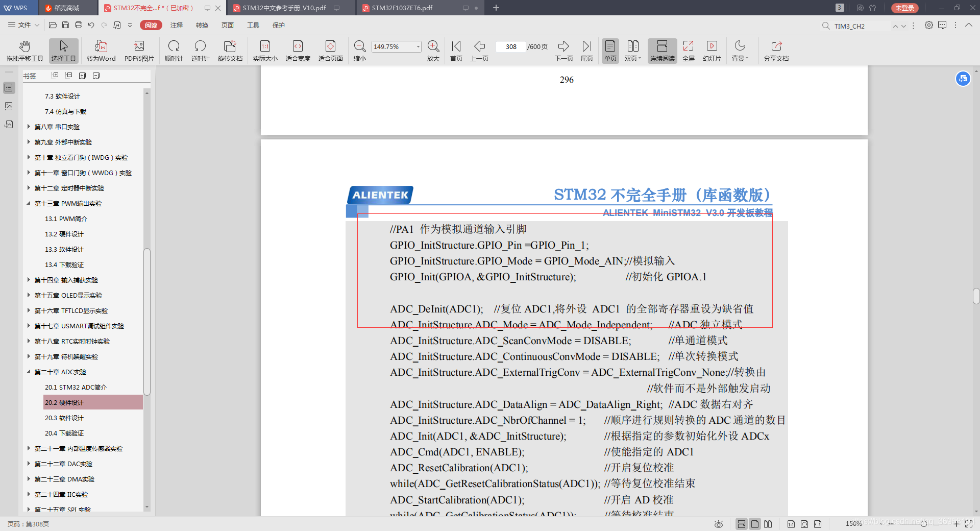The image size is (980, 531).
Task: Toggle 连续阅读 continuous reading mode
Action: [662, 51]
